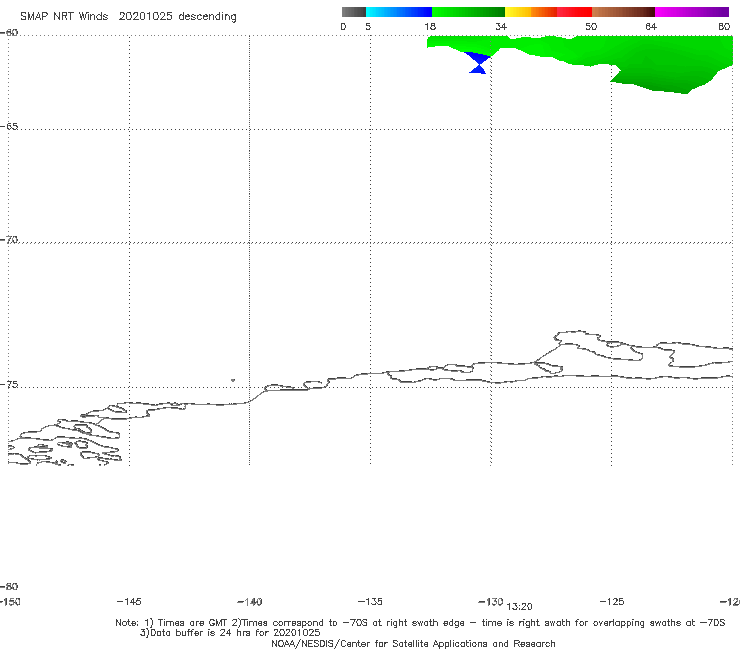Click the 'NOAA/NESDIS/Center for Satellite Applications and Research' credit
Image resolution: width=740 pixels, height=650 pixels.
point(413,644)
